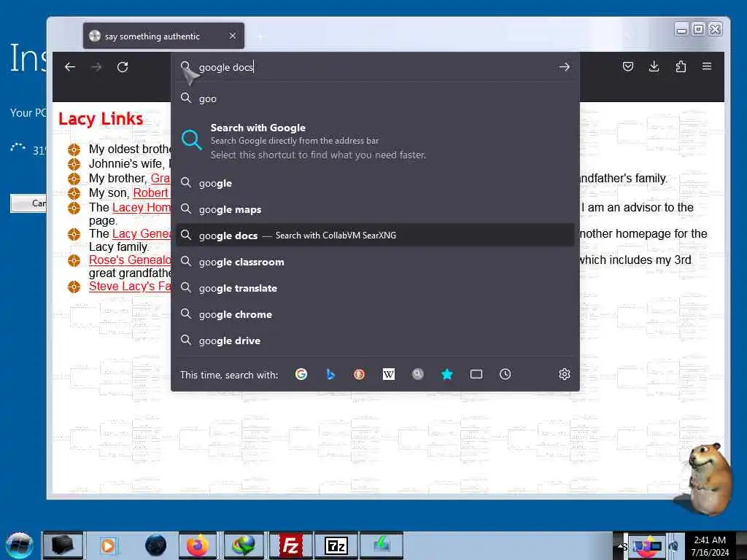Go back with the browser back arrow
The height and width of the screenshot is (560, 747).
click(70, 67)
